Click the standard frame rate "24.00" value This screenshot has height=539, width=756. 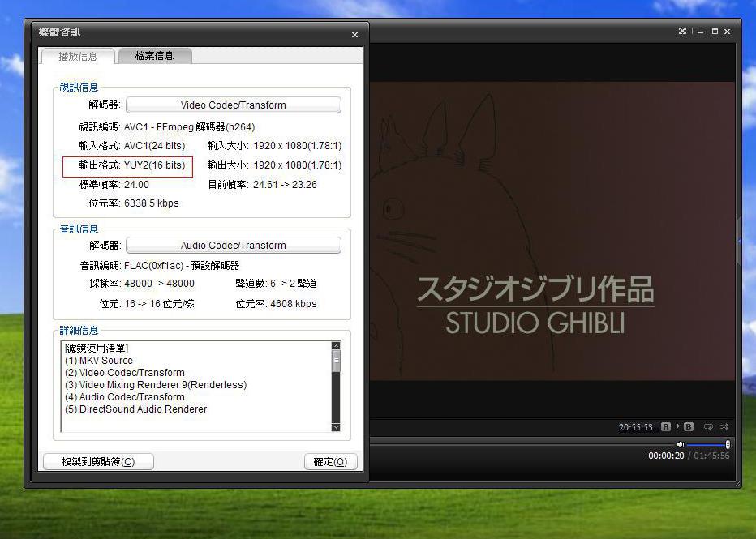pos(136,185)
